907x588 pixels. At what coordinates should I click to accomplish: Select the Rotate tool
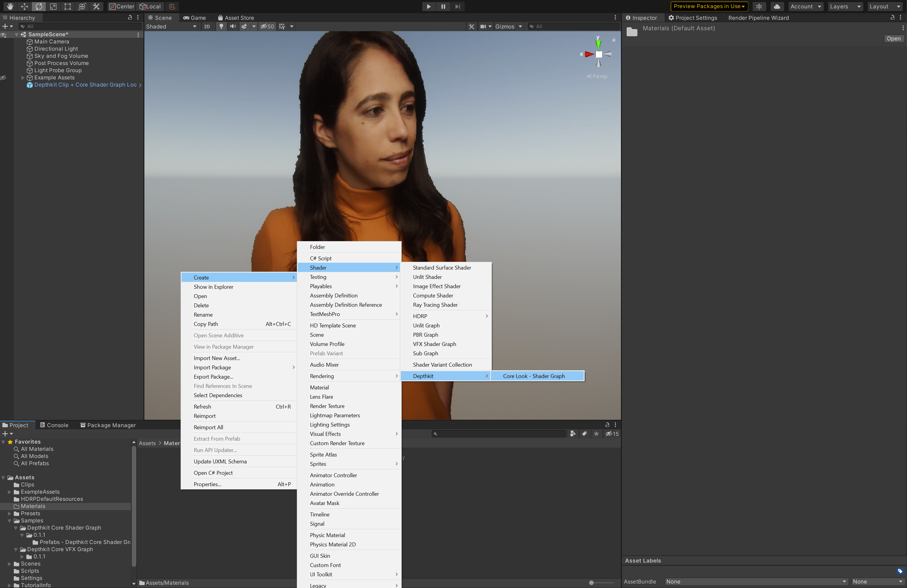click(x=39, y=7)
